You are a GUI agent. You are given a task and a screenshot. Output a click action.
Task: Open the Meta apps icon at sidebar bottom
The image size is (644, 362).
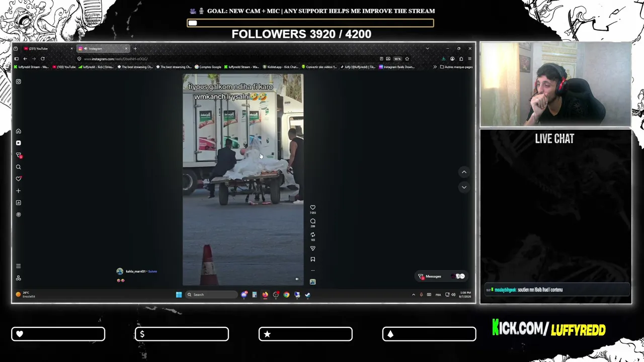[x=19, y=278]
